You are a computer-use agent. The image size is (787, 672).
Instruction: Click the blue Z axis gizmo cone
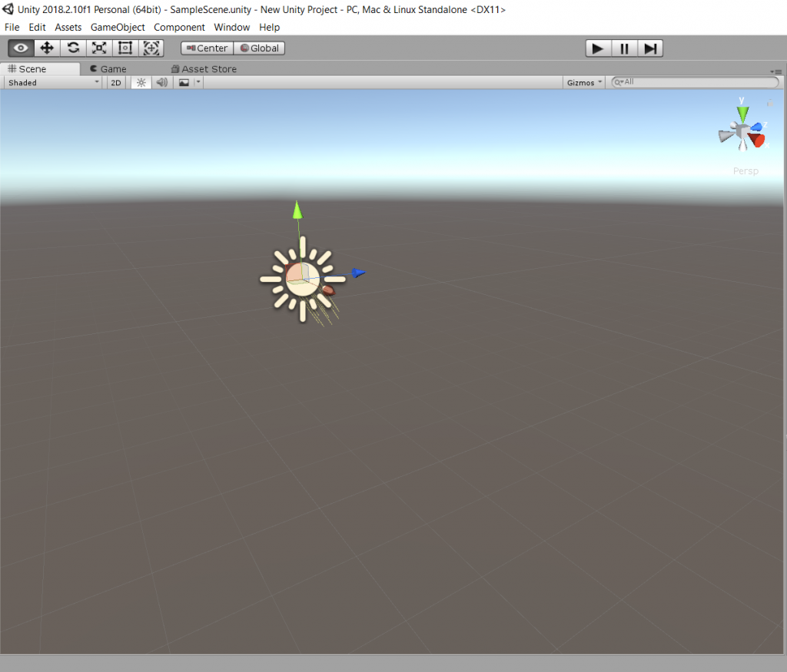pyautogui.click(x=756, y=127)
